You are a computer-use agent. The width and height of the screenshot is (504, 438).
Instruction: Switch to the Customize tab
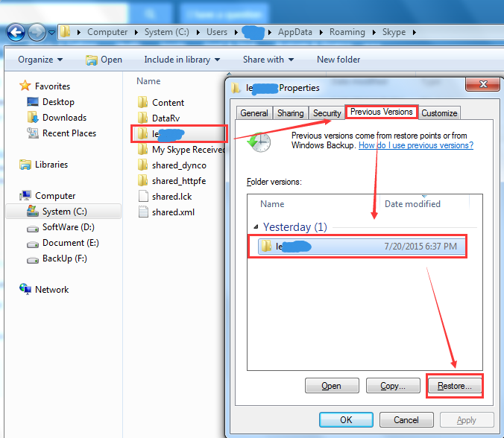pos(439,113)
